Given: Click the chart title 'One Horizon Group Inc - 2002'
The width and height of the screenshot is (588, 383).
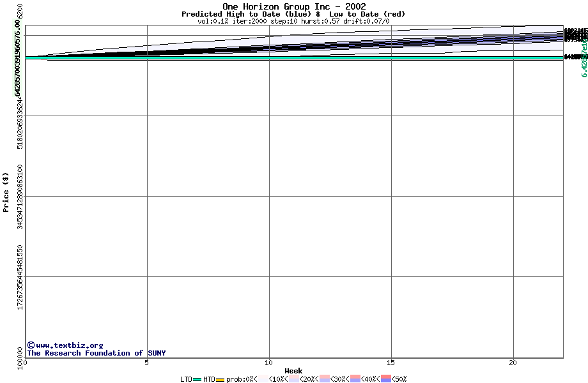Looking at the screenshot, I should tap(294, 6).
